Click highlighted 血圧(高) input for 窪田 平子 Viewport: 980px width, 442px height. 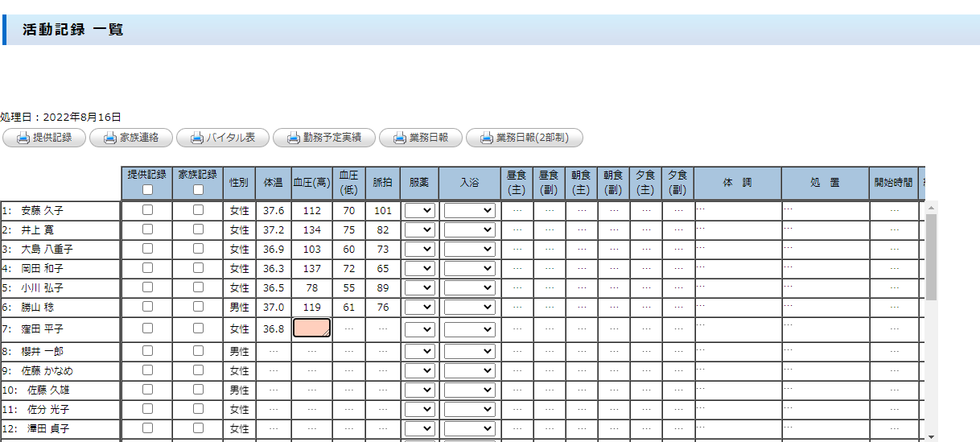pos(311,328)
